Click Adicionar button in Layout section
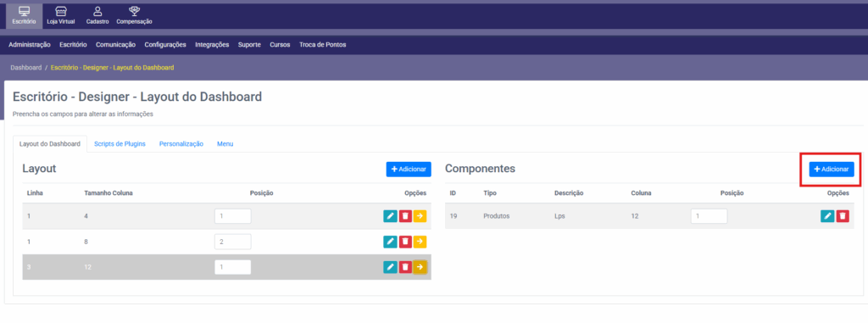Image resolution: width=868 pixels, height=323 pixels. pyautogui.click(x=409, y=169)
